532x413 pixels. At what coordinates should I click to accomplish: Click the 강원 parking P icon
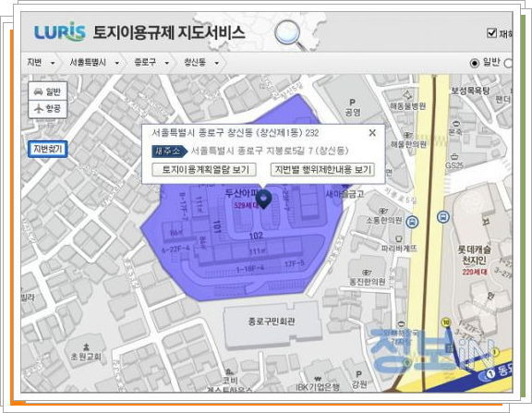click(358, 374)
